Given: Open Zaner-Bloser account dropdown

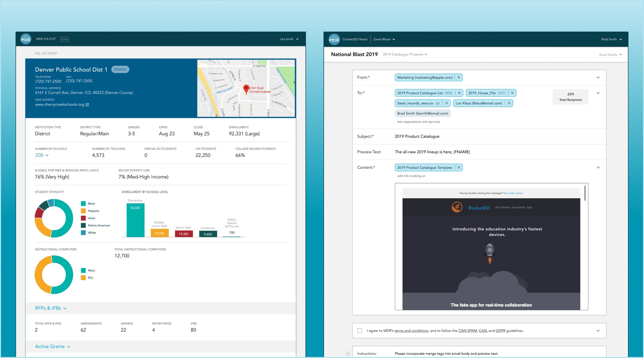Looking at the screenshot, I should [384, 39].
